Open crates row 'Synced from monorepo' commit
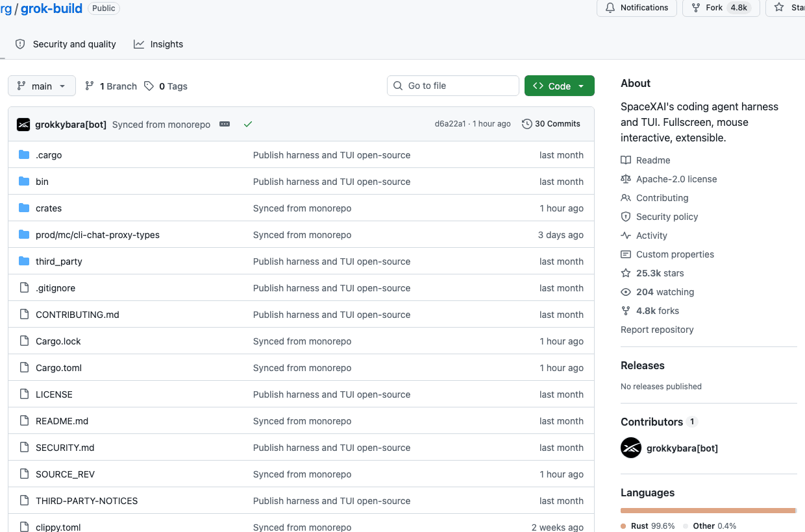 pos(302,208)
